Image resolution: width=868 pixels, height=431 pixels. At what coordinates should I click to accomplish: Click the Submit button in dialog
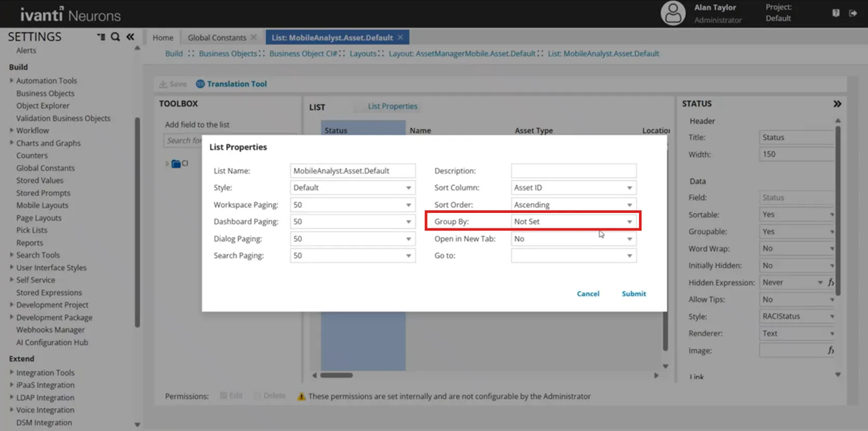634,294
